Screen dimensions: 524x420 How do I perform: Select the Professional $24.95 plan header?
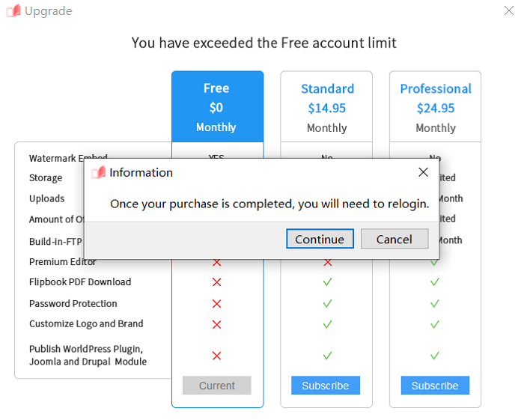pos(435,107)
